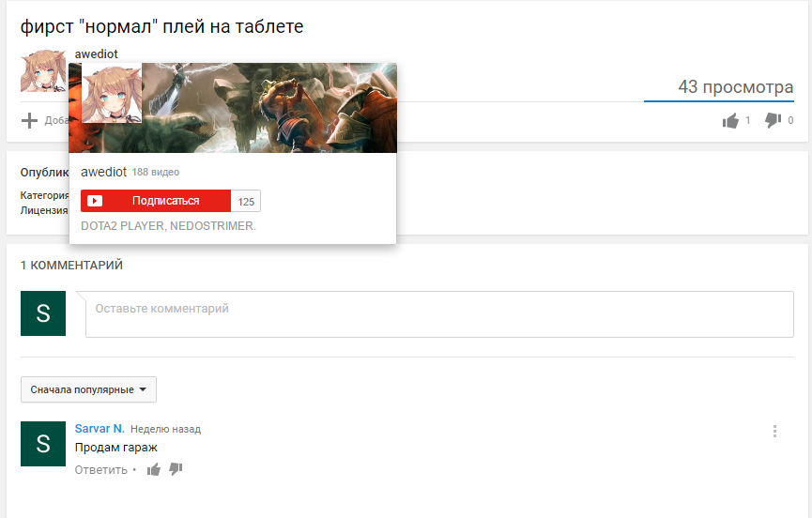Click DOTA2 PLAYER, NEDOSTRIMER description

pyautogui.click(x=168, y=226)
